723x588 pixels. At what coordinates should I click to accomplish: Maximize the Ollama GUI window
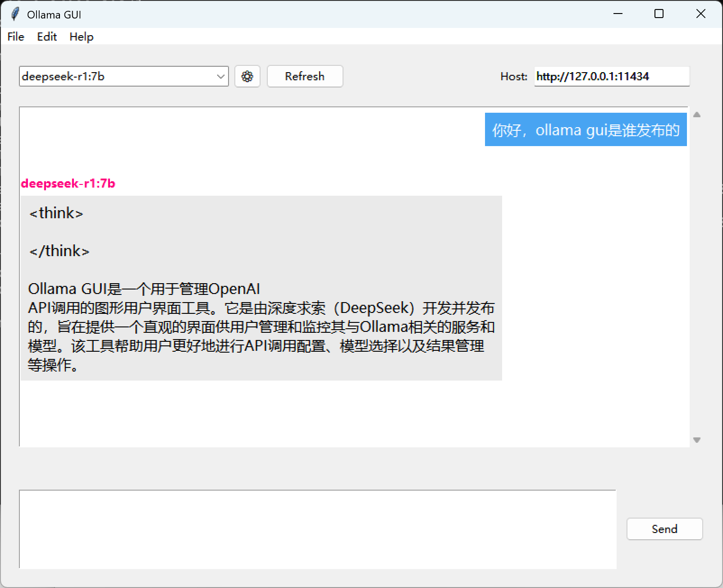[x=659, y=14]
